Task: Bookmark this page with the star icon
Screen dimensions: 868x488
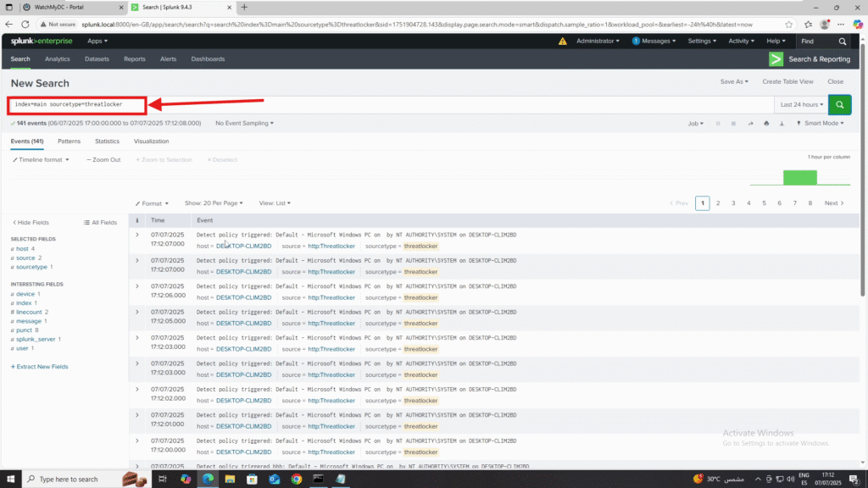Action: tap(788, 25)
